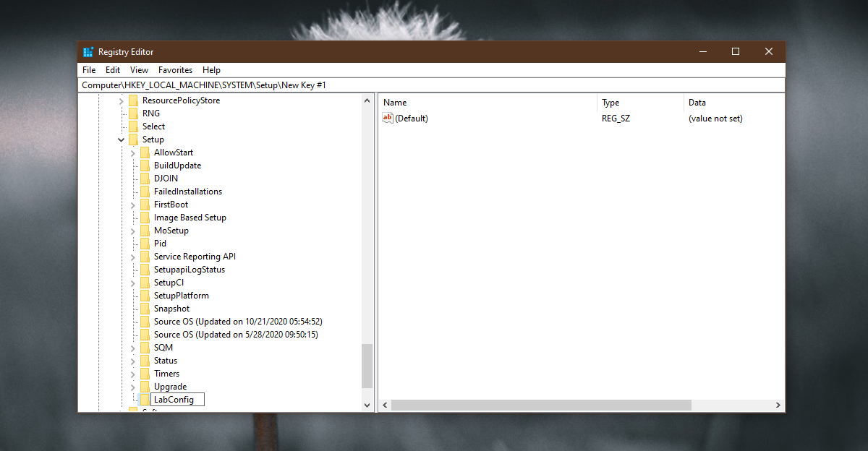The width and height of the screenshot is (868, 451).
Task: Open the Favorites menu
Action: click(x=176, y=70)
